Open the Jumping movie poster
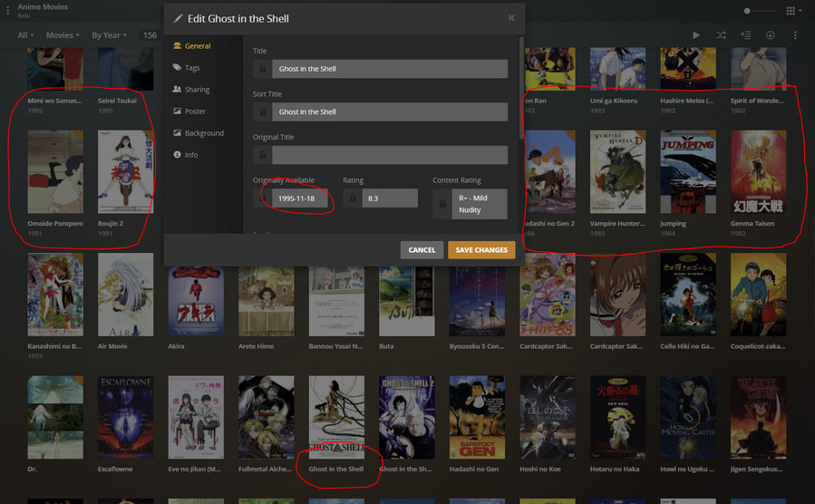This screenshot has width=815, height=504. click(x=688, y=171)
